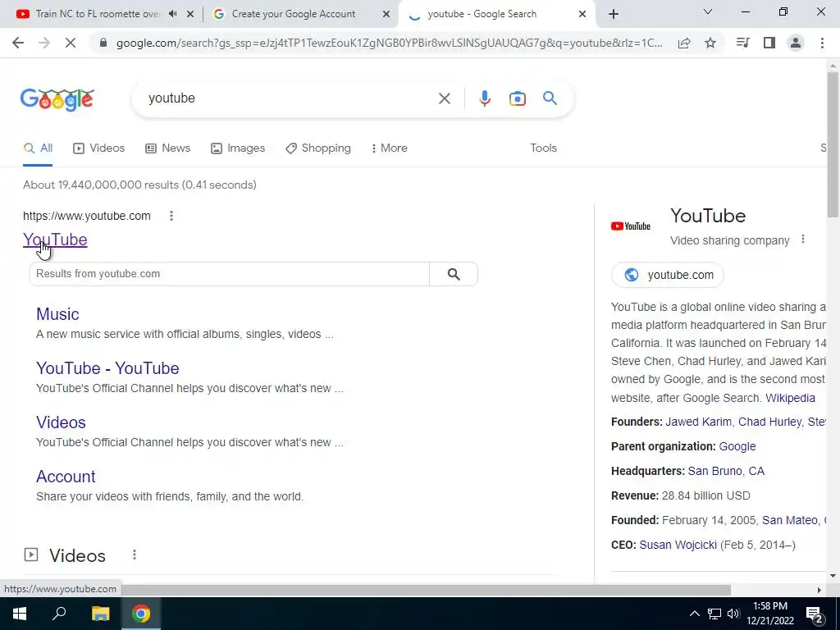Click YouTube logo in knowledge panel
Viewport: 840px width, 630px height.
coord(631,226)
